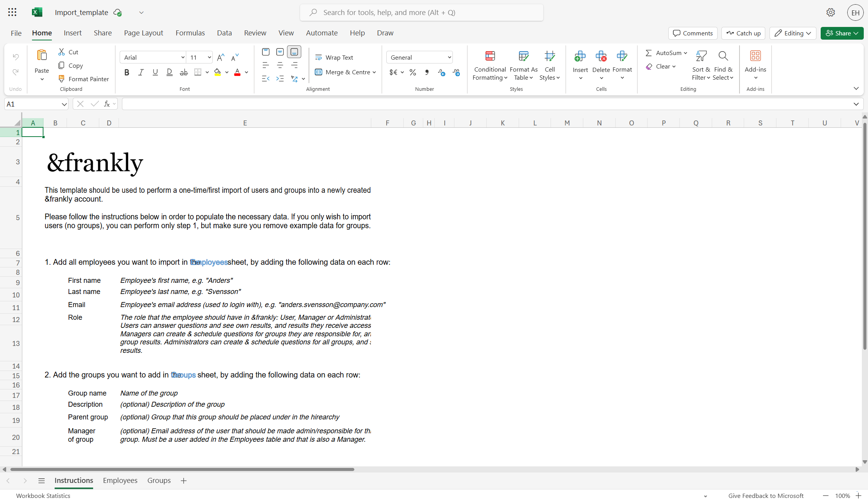This screenshot has height=501, width=868.
Task: Click the Redo arrow icon
Action: (16, 72)
